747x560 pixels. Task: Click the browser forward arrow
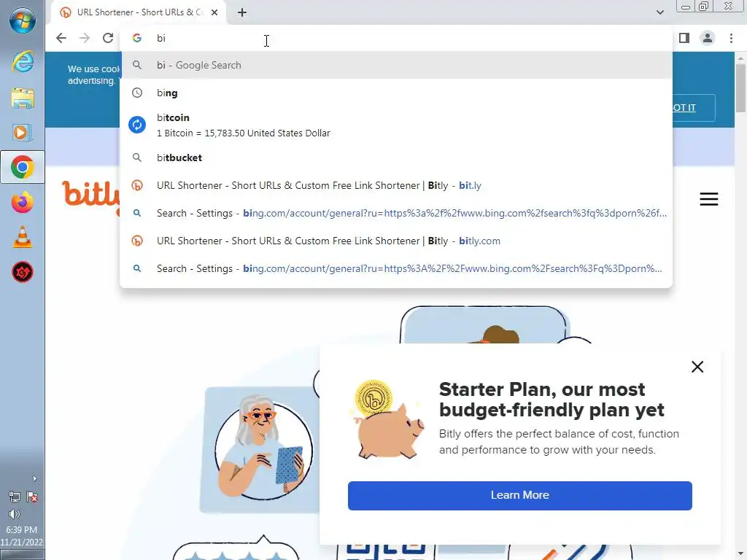pos(85,38)
